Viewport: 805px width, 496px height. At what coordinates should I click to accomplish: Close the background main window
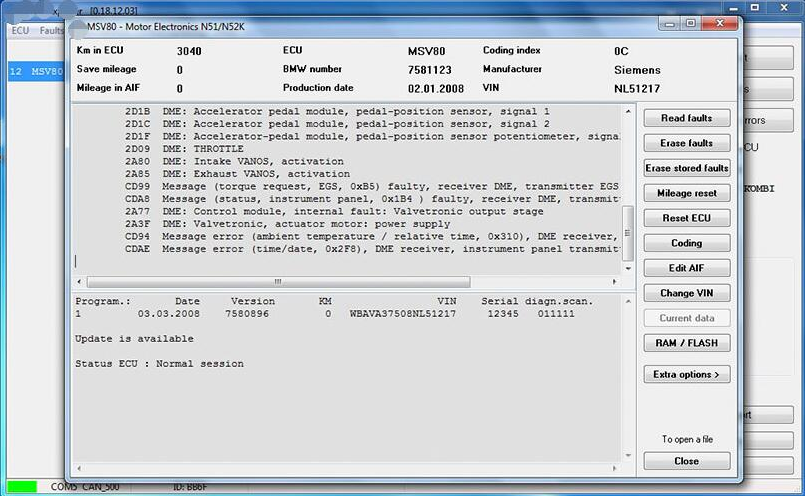(x=784, y=8)
